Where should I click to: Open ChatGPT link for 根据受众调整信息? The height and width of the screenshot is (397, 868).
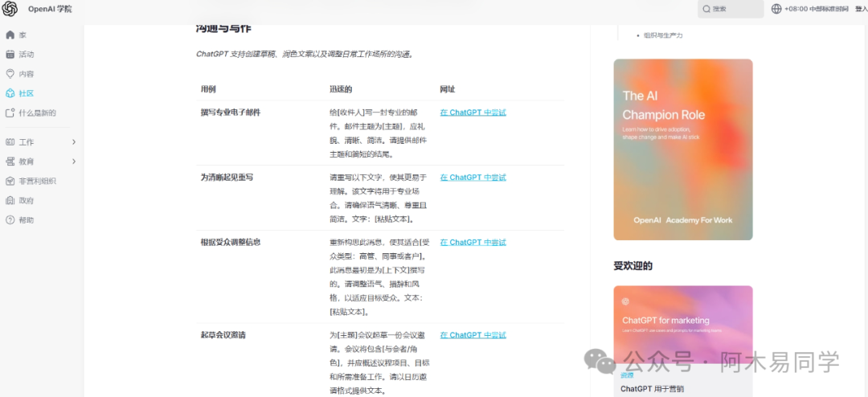(x=473, y=242)
